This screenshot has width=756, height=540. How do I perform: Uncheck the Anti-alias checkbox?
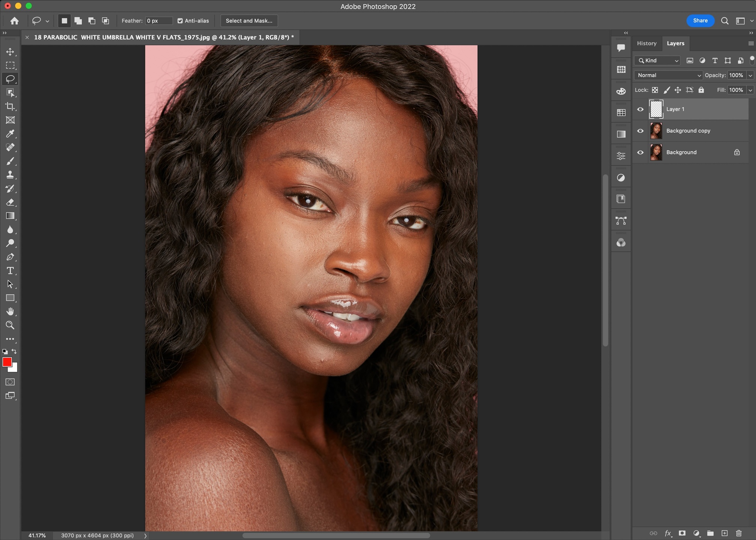180,21
